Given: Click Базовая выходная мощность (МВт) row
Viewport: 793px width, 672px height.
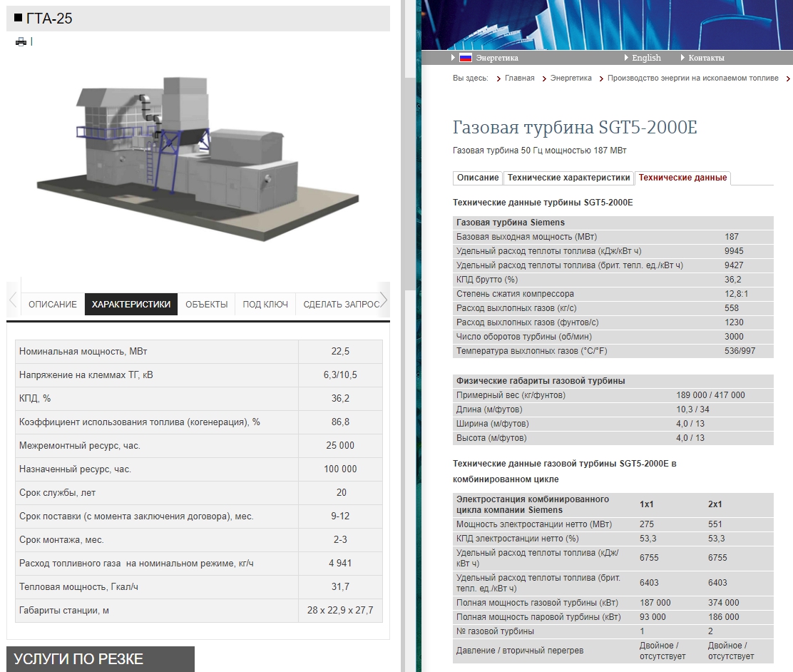Looking at the screenshot, I should 613,237.
